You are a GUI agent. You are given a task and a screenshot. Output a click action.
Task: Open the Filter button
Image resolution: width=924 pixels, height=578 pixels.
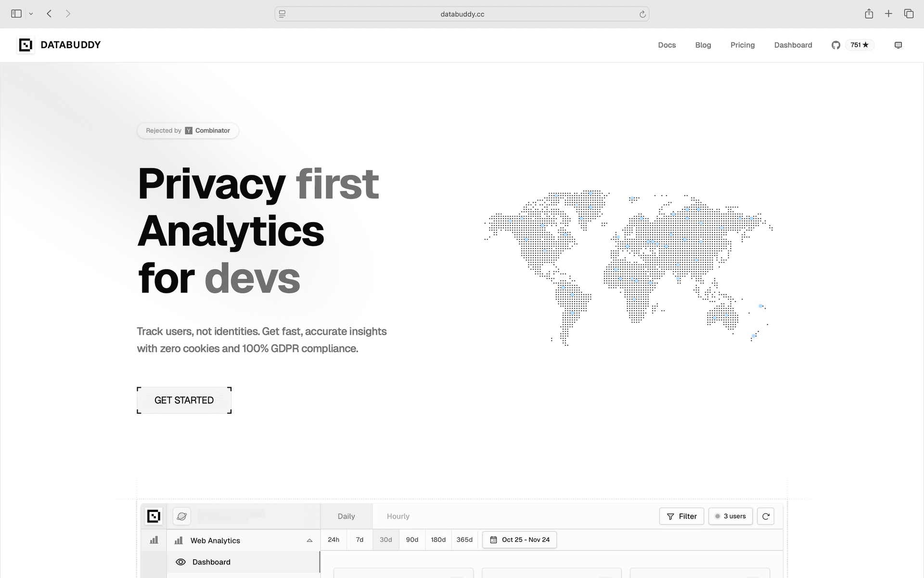681,516
